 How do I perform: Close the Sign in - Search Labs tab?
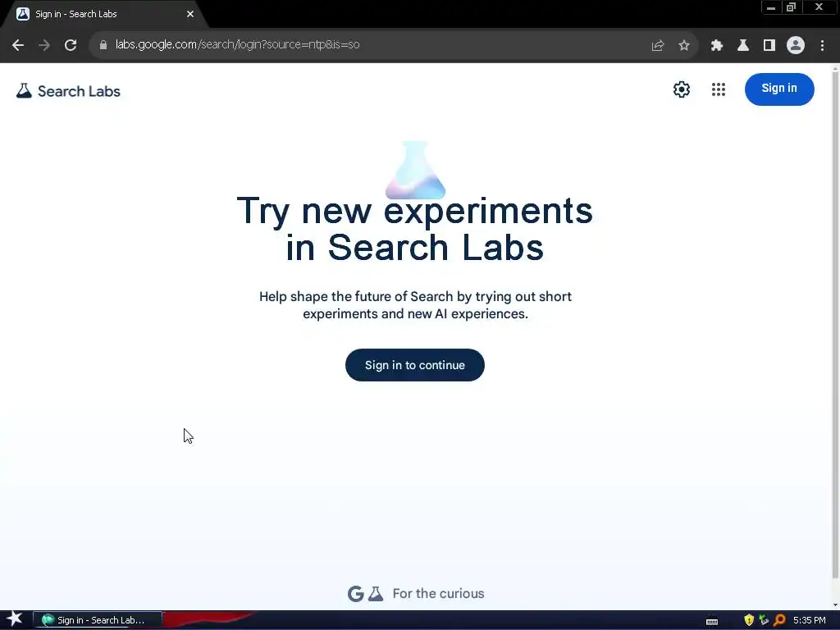click(x=190, y=14)
